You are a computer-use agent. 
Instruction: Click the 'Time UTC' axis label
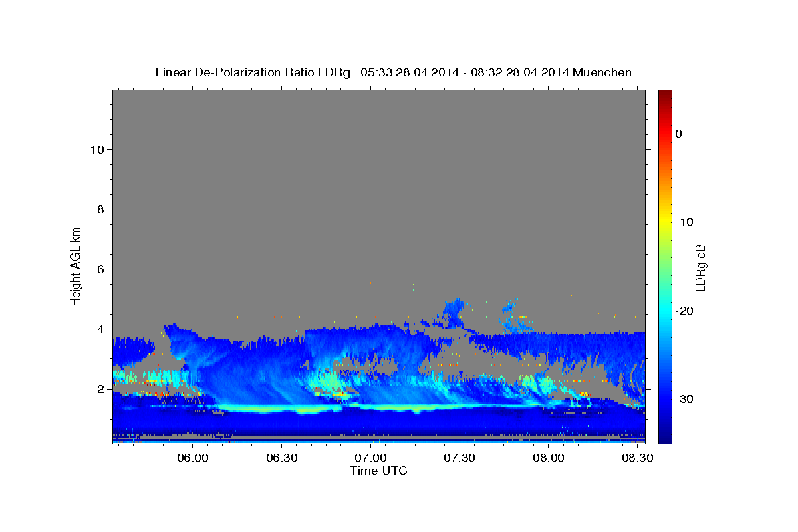378,471
